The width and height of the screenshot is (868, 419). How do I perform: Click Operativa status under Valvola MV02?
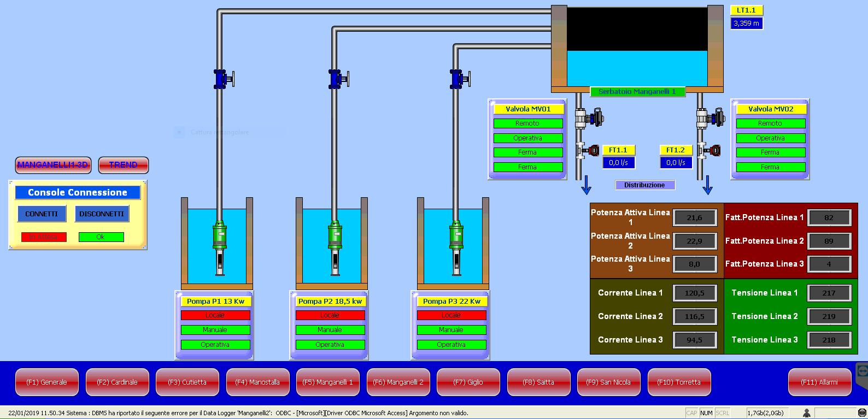771,138
